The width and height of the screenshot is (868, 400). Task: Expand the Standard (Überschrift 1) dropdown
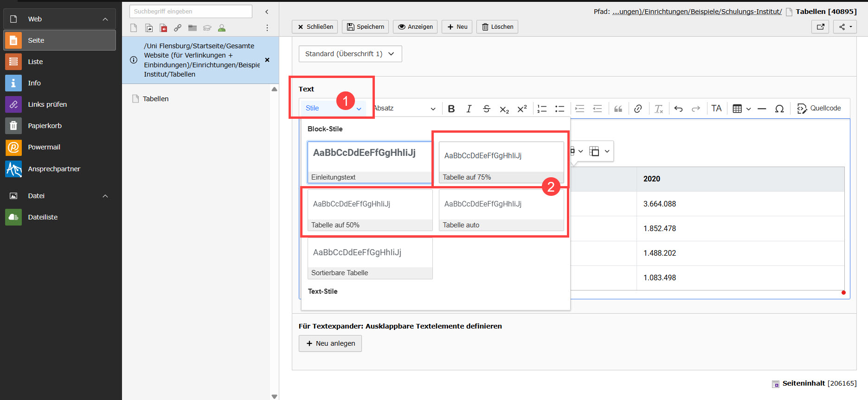pyautogui.click(x=350, y=54)
